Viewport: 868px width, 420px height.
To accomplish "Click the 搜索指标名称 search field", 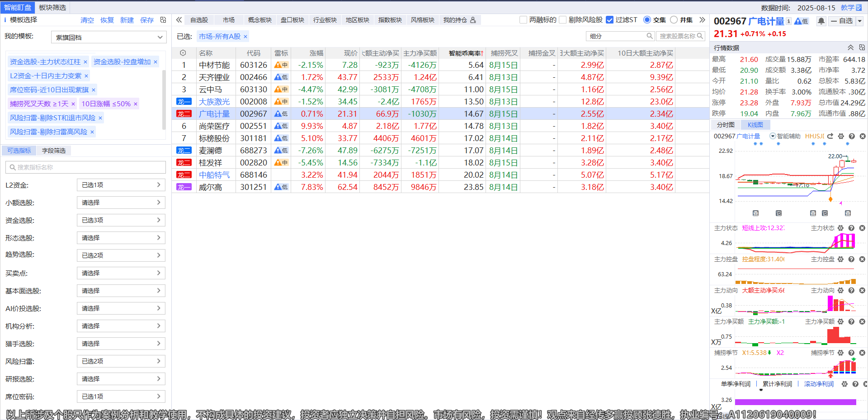I will coord(86,167).
